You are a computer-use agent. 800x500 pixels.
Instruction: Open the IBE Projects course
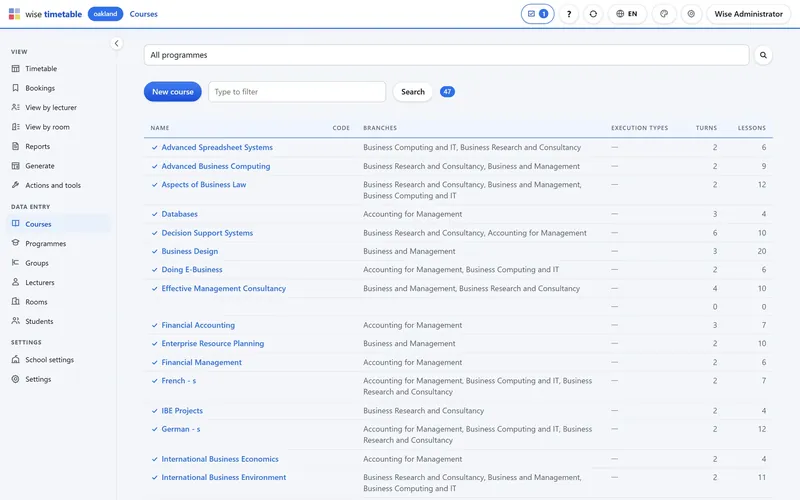pyautogui.click(x=182, y=410)
